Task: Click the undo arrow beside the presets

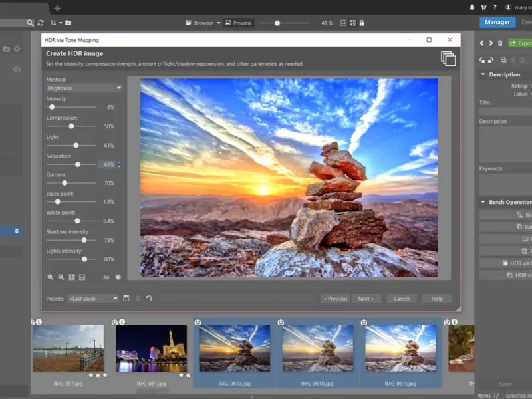Action: coord(149,299)
